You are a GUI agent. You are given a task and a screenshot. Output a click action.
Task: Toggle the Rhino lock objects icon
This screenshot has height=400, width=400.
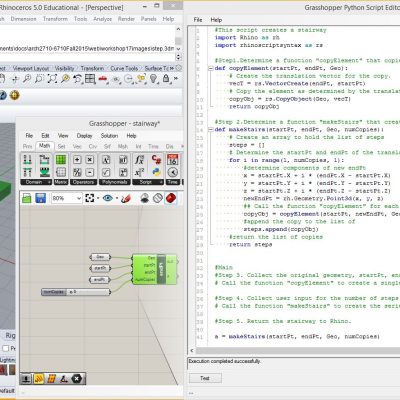coord(166,79)
